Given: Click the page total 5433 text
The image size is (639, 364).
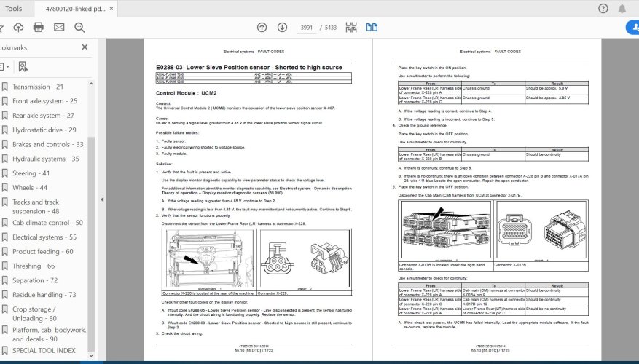Looking at the screenshot, I should point(331,28).
